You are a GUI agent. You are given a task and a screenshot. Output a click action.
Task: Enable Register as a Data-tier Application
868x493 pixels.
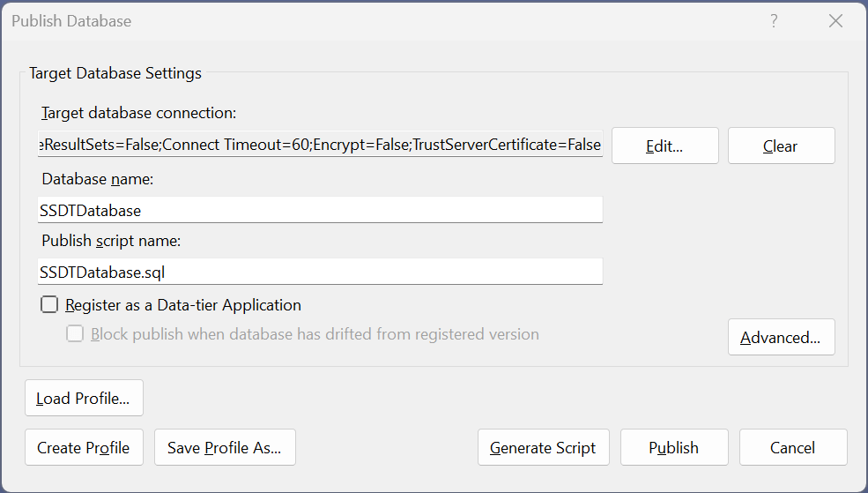tap(50, 305)
